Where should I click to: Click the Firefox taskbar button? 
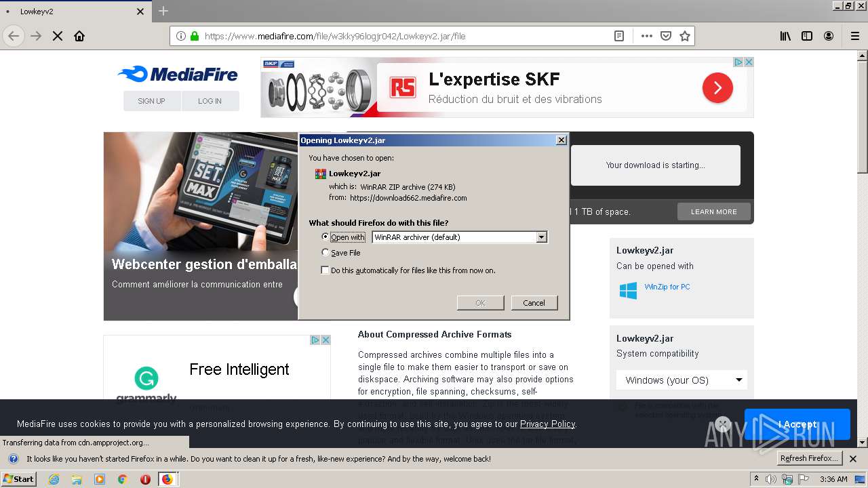click(x=167, y=479)
